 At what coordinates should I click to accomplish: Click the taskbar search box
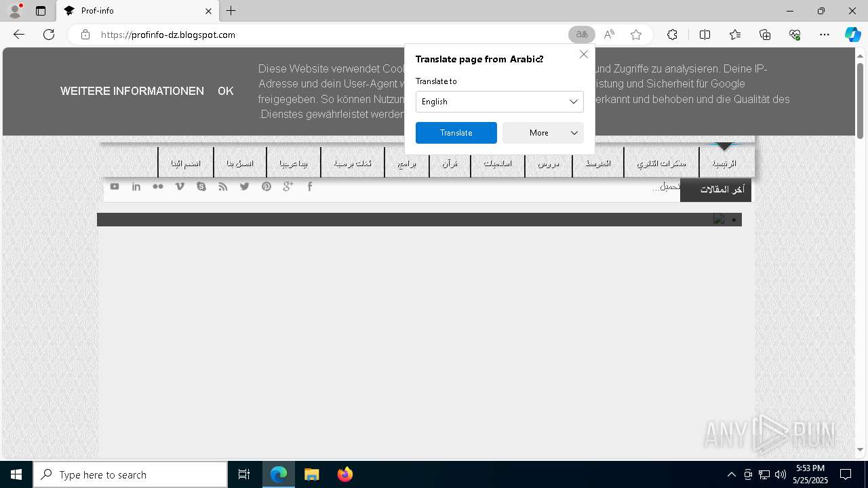(x=130, y=474)
